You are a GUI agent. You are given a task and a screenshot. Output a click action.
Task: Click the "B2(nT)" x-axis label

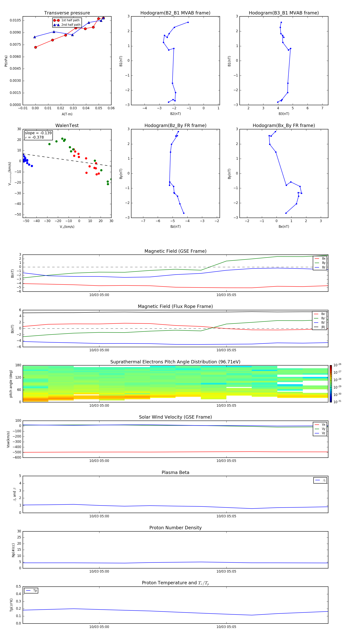[175, 114]
